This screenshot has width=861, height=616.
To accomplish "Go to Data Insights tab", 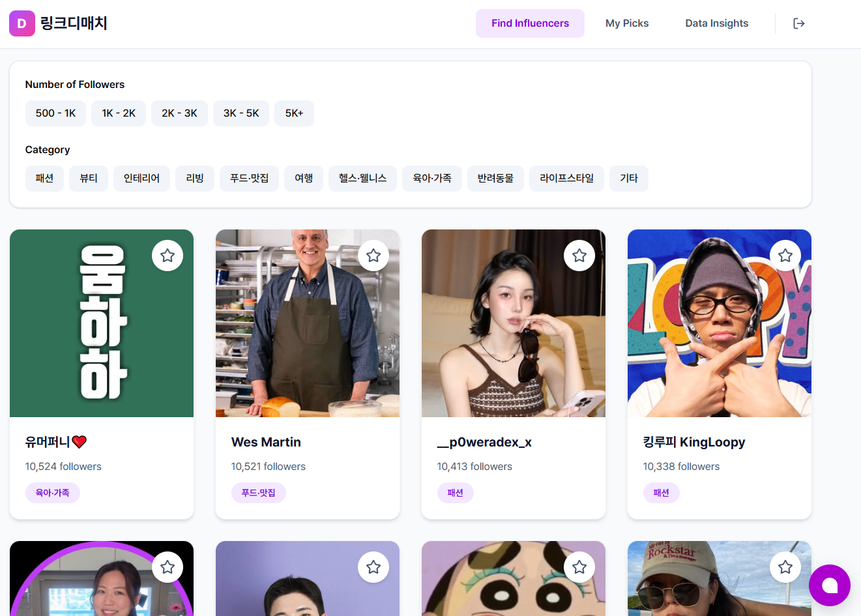I will click(716, 23).
